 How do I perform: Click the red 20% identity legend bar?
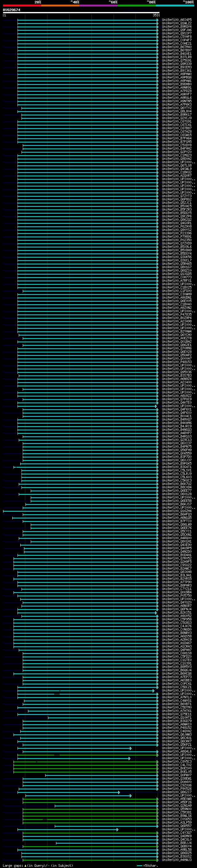(x=22, y=6)
